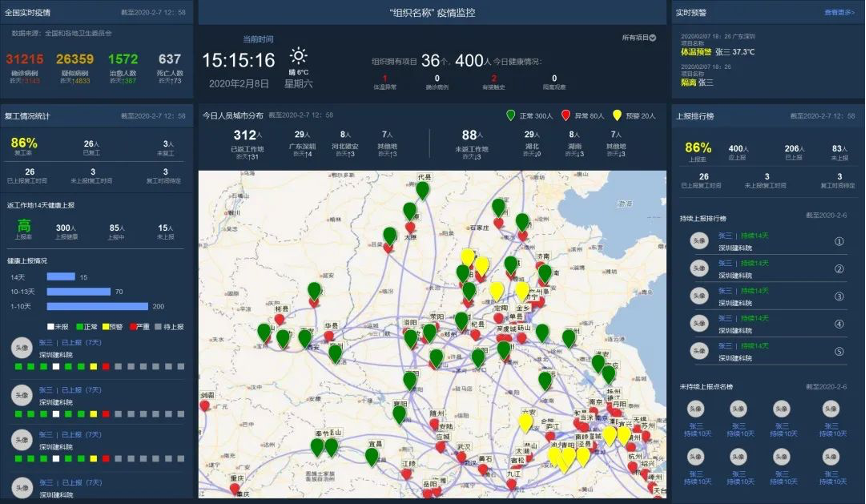Image resolution: width=866 pixels, height=504 pixels.
Task: Click the red map pin at 九江
Action: pyautogui.click(x=511, y=484)
